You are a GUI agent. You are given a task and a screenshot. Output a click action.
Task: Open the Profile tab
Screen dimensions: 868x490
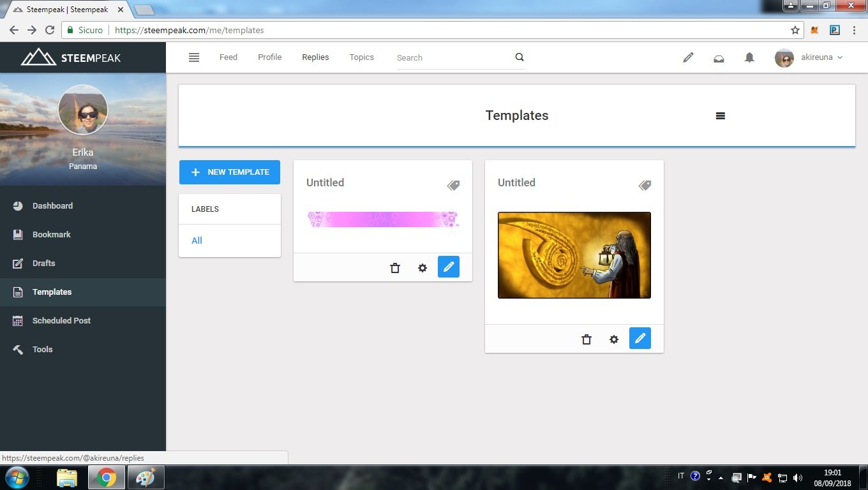coord(270,57)
